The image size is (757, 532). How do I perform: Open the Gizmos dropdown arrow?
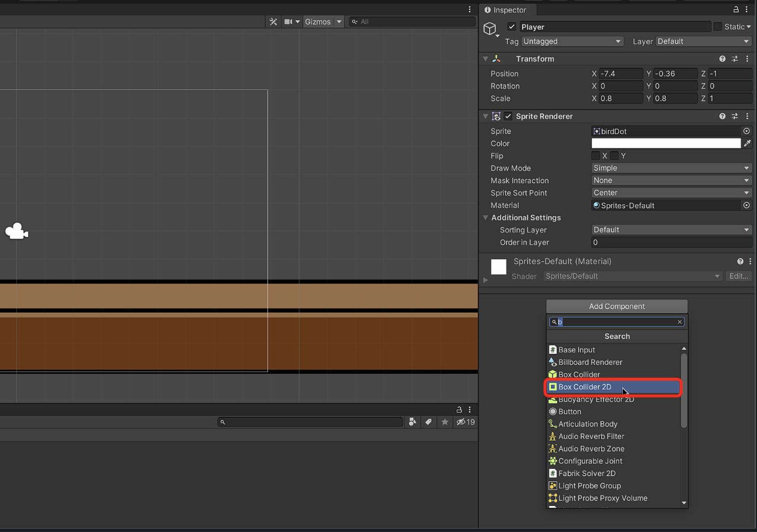[339, 22]
